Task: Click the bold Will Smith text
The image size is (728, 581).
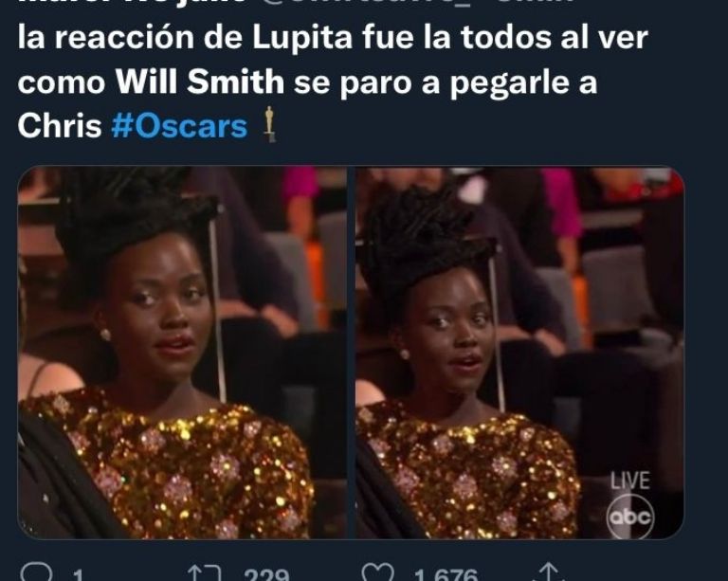Action: click(200, 82)
